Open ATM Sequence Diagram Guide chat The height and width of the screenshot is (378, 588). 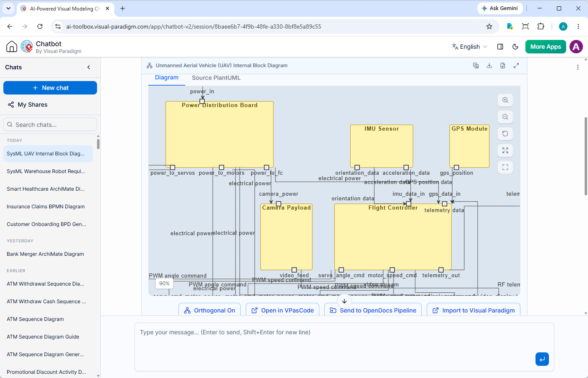click(x=48, y=337)
